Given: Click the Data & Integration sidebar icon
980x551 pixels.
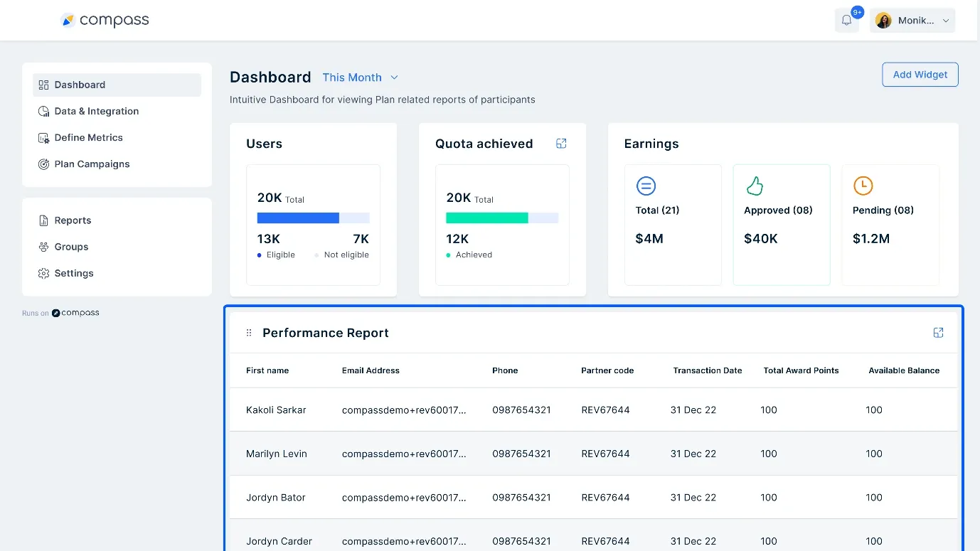Looking at the screenshot, I should pyautogui.click(x=41, y=111).
